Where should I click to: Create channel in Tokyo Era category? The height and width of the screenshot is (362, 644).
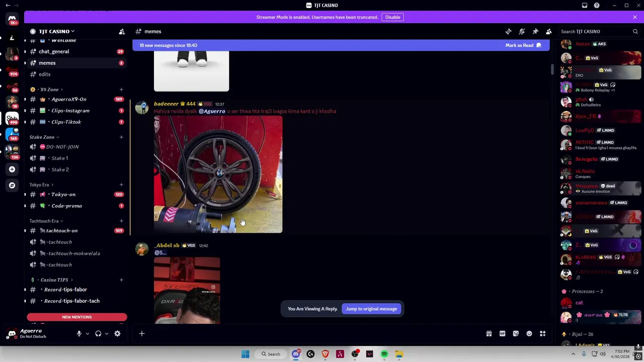[x=121, y=185]
